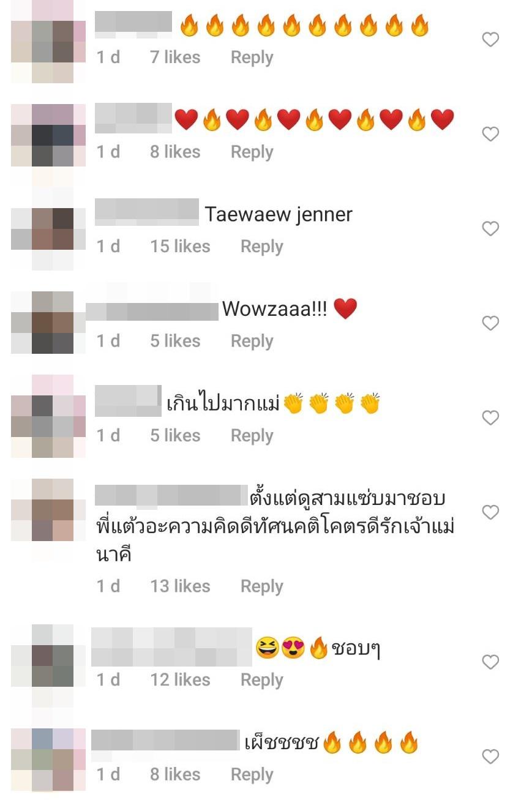
Task: Reply to the 'Taewaew jenner' comment
Action: pos(261,247)
